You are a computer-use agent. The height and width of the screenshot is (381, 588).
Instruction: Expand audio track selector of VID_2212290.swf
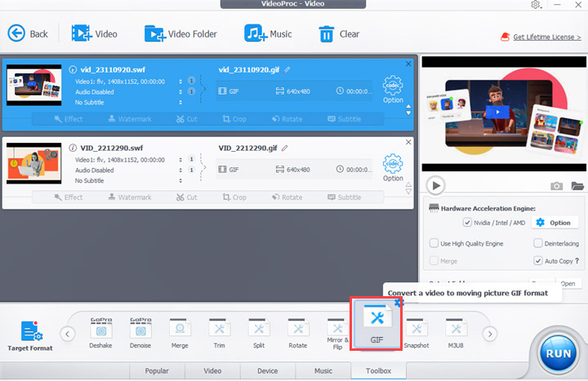180,170
